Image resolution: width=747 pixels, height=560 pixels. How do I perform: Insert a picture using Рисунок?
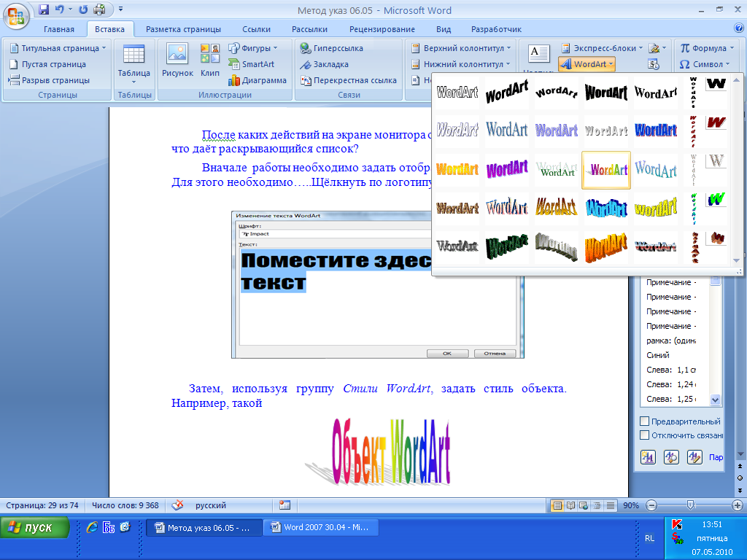[x=177, y=61]
